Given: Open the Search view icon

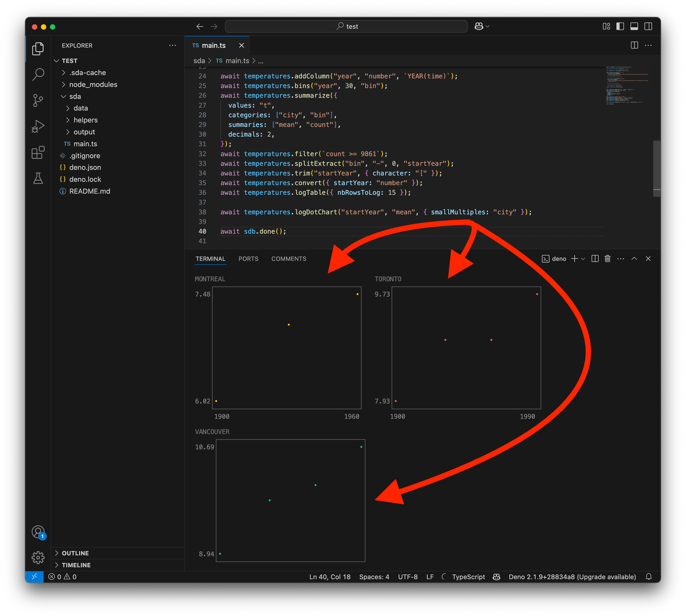Looking at the screenshot, I should (38, 74).
